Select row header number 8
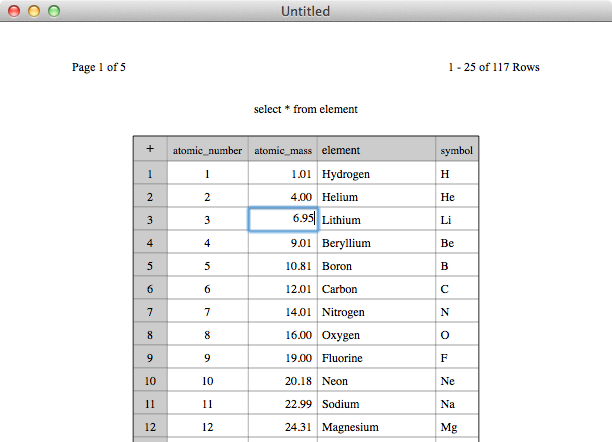Viewport: 612px width, 442px height. tap(150, 335)
